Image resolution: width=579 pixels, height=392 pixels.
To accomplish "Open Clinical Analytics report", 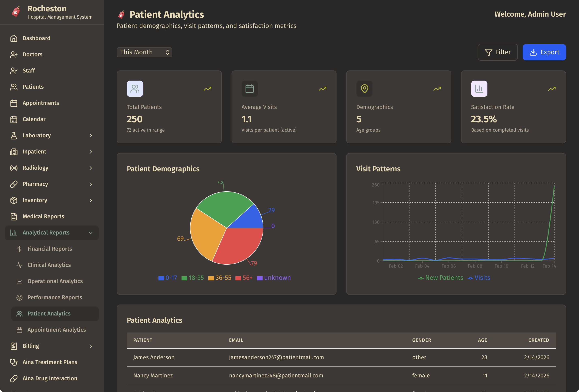I will tap(49, 265).
